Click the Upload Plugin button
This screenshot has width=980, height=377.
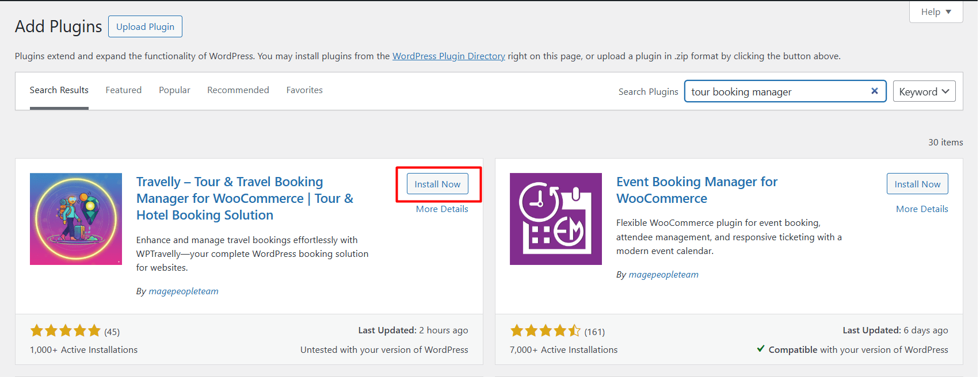pyautogui.click(x=145, y=26)
